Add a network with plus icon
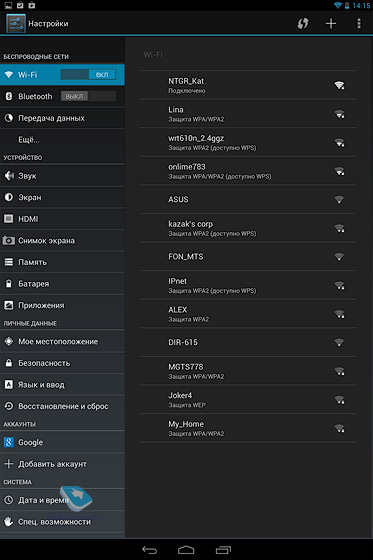The image size is (373, 560). coord(331,24)
